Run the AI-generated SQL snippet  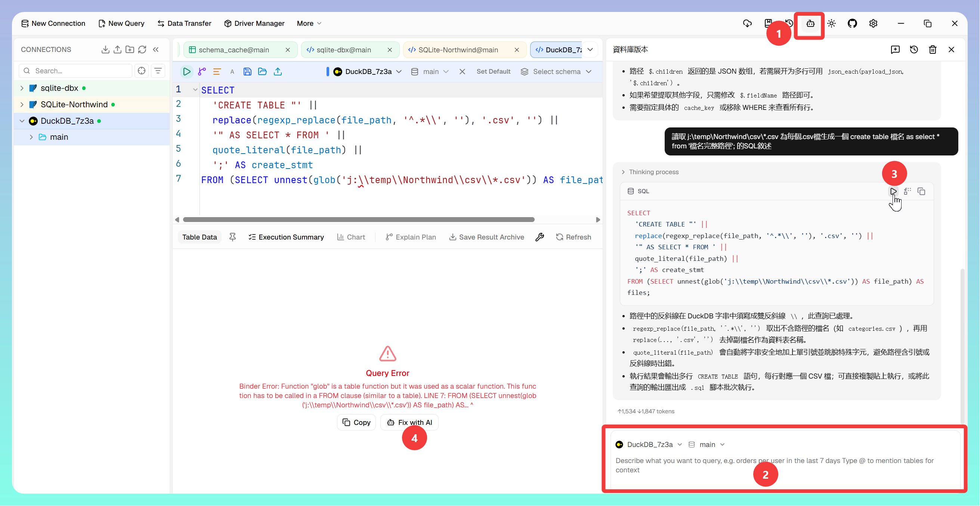[893, 191]
